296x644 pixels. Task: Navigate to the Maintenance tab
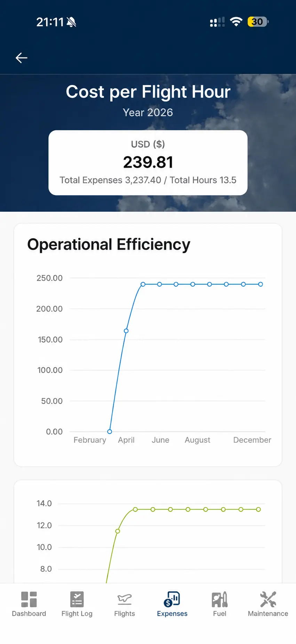268,604
